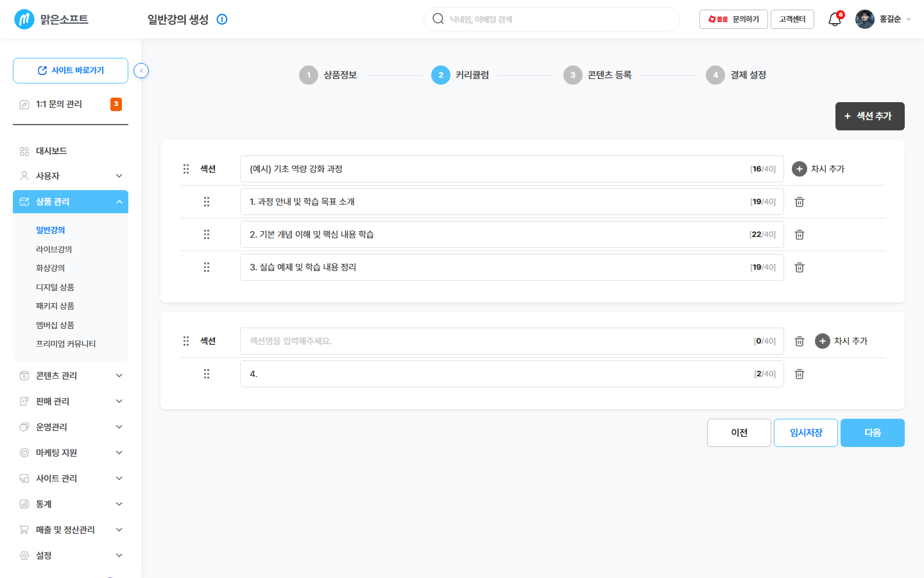Collapse the sidebar with the arrow button

pos(141,71)
